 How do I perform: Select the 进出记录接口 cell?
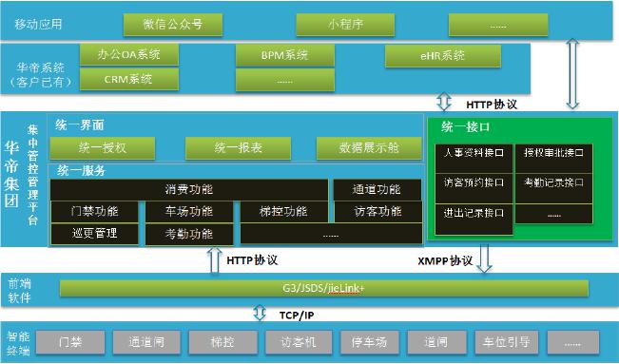click(x=474, y=220)
